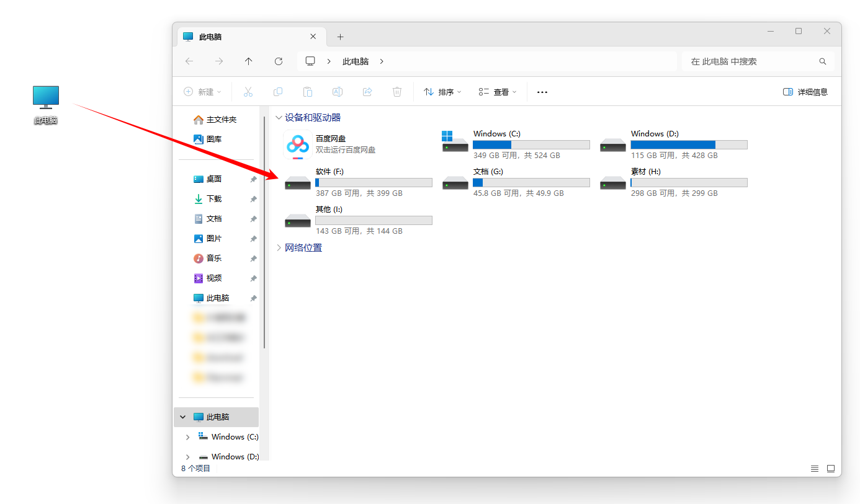Click the paste clipboard icon

pos(308,92)
